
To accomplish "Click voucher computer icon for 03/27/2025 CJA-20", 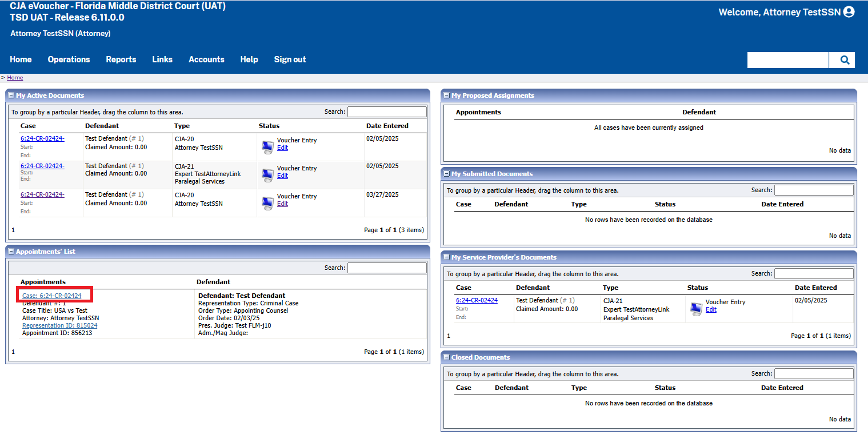I will click(x=267, y=203).
